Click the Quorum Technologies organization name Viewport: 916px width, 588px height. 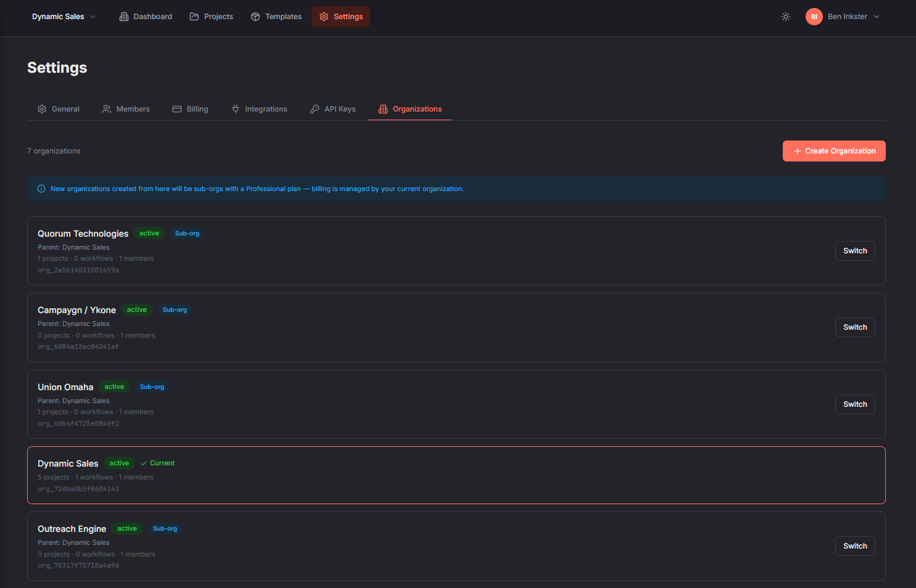[x=83, y=234]
